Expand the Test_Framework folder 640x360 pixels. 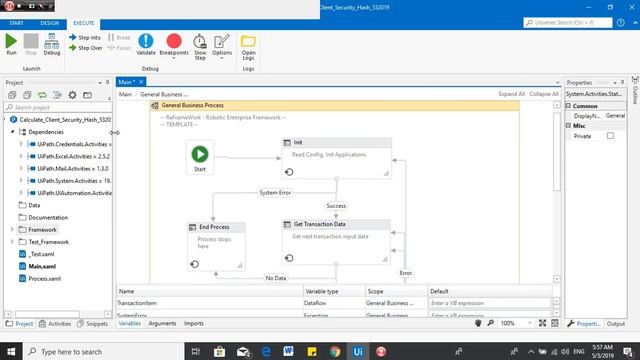pos(12,242)
